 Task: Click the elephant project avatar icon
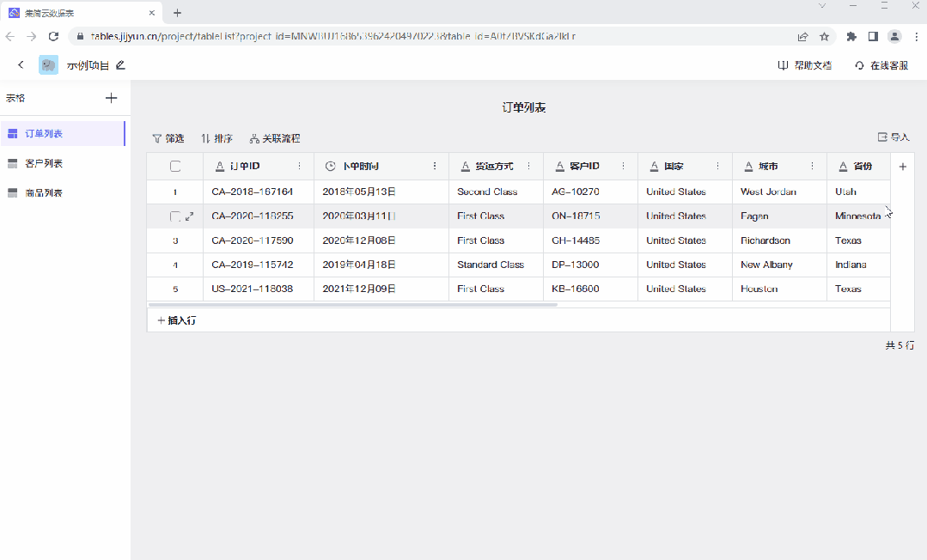(x=48, y=65)
